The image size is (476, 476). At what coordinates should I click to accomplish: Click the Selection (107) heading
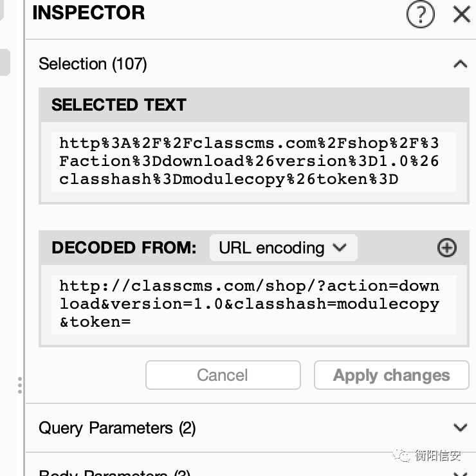(93, 64)
